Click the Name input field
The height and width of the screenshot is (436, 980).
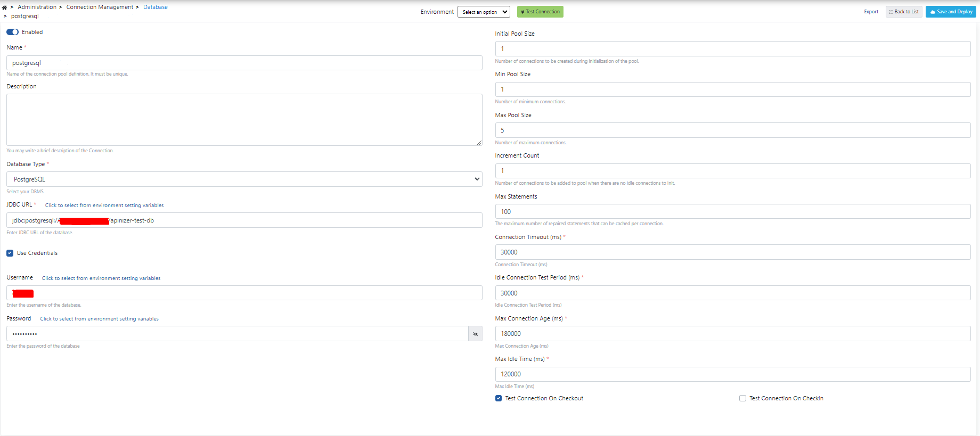pyautogui.click(x=244, y=63)
